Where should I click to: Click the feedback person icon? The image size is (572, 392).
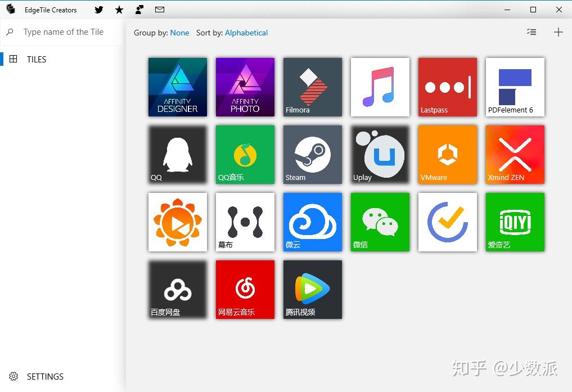tap(139, 10)
